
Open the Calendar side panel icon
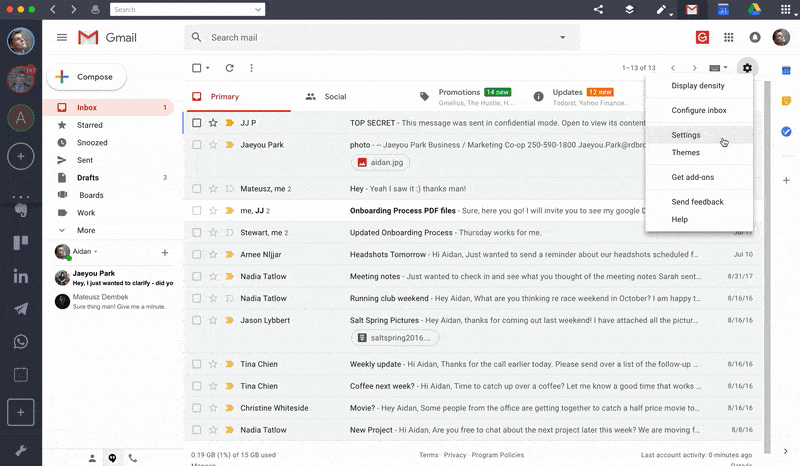click(786, 70)
